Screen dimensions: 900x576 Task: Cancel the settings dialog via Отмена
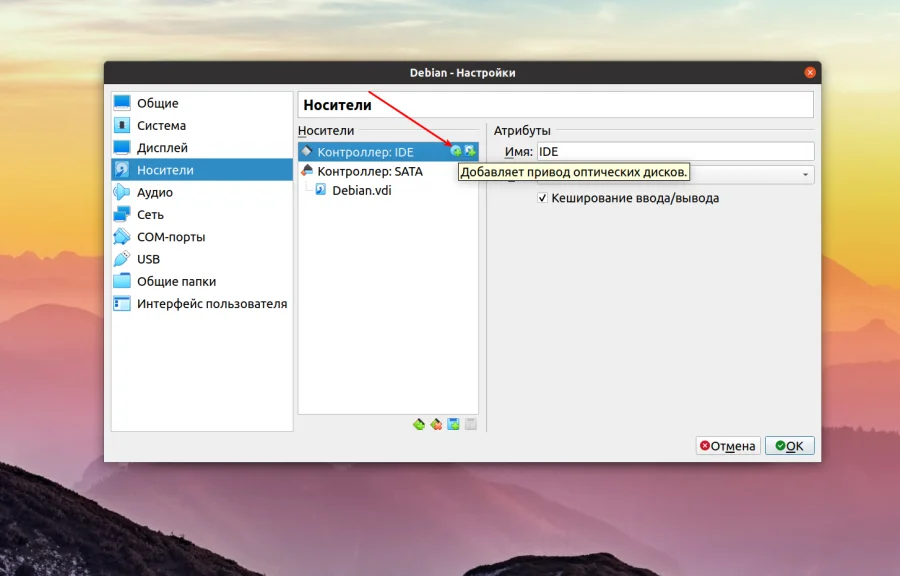pos(727,445)
